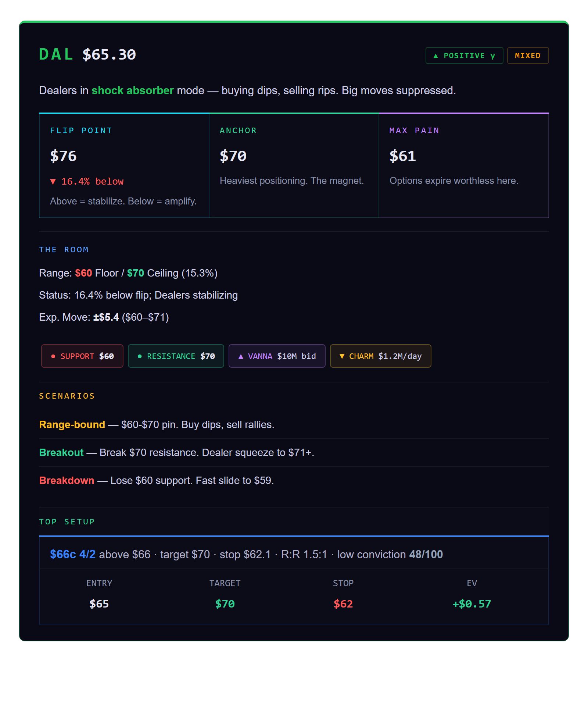This screenshot has width=588, height=709.
Task: Click the STOP $62 value
Action: point(343,604)
